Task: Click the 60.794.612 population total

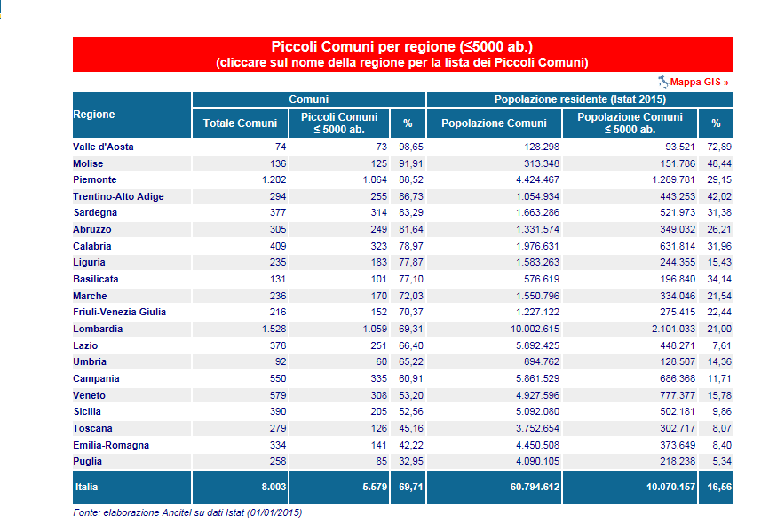Action: (494, 487)
